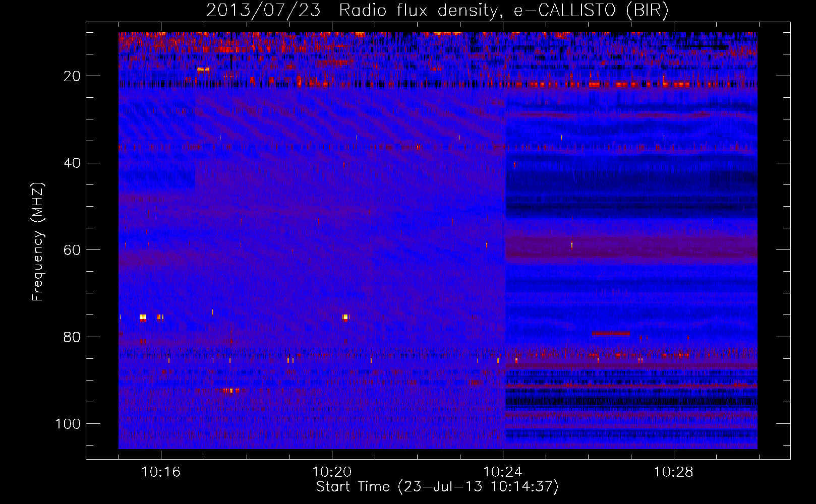This screenshot has height=504, width=816.
Task: Click the 80 frequency tick label
Action: [x=73, y=337]
